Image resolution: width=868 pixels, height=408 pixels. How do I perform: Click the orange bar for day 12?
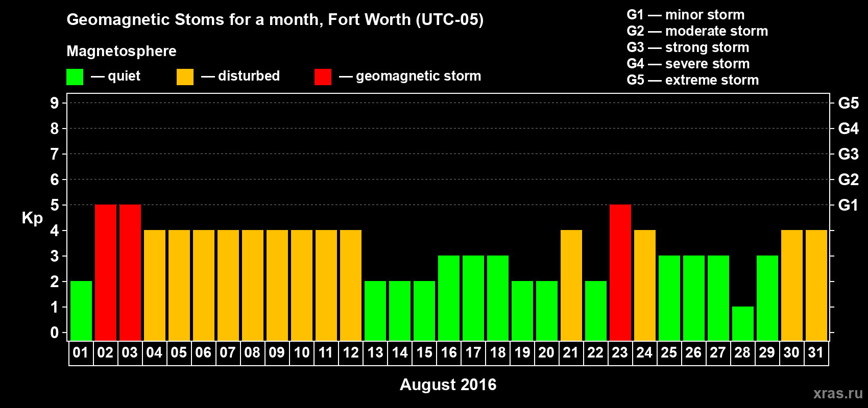[351, 285]
